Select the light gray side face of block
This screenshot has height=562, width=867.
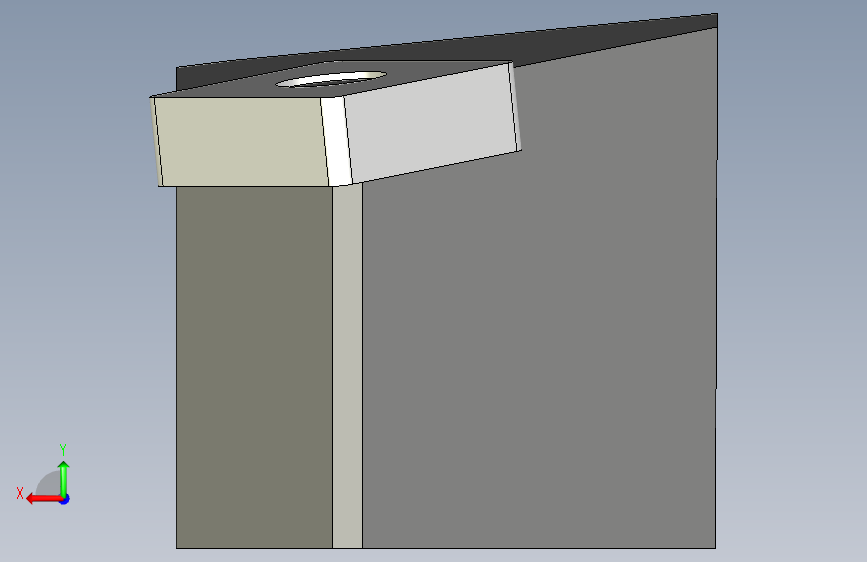tap(431, 123)
